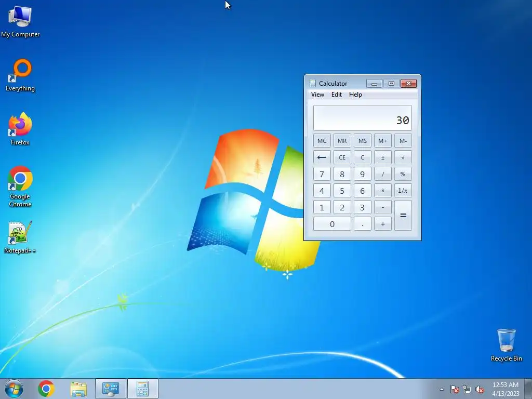Click the calculator display showing 30

(x=362, y=118)
